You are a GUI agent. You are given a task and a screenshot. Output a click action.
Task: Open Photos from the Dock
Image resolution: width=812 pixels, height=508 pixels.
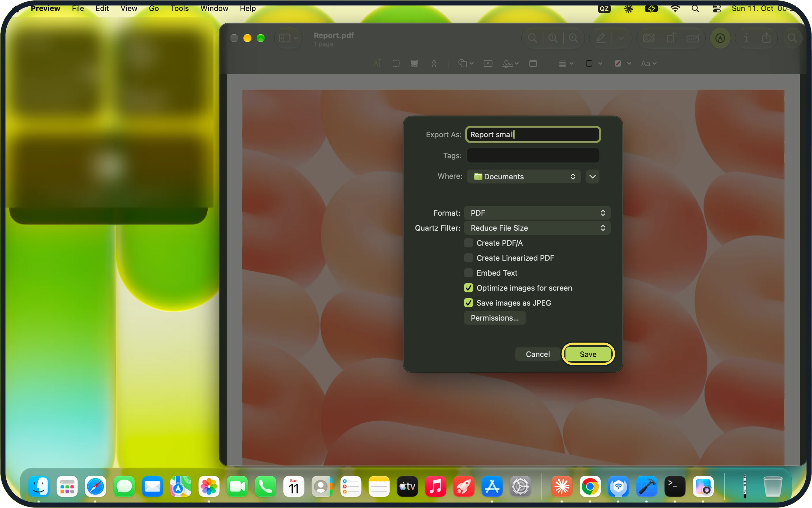pos(209,486)
